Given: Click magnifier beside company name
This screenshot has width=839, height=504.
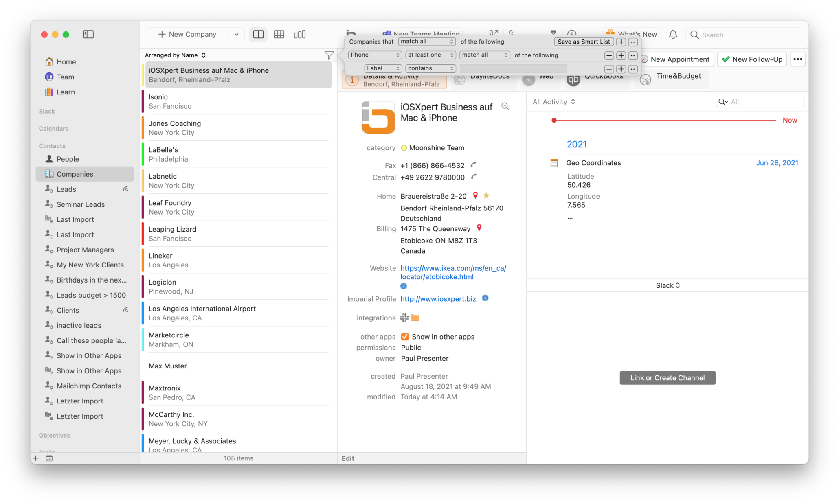Looking at the screenshot, I should [505, 106].
